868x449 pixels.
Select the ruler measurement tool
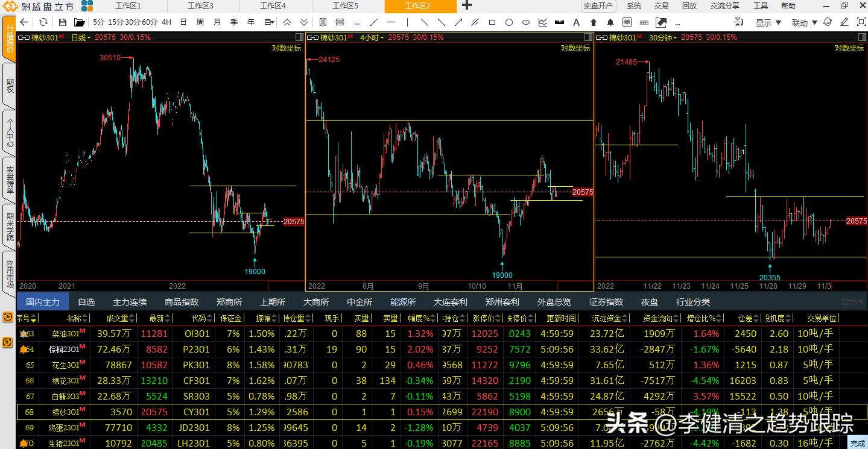tap(559, 22)
